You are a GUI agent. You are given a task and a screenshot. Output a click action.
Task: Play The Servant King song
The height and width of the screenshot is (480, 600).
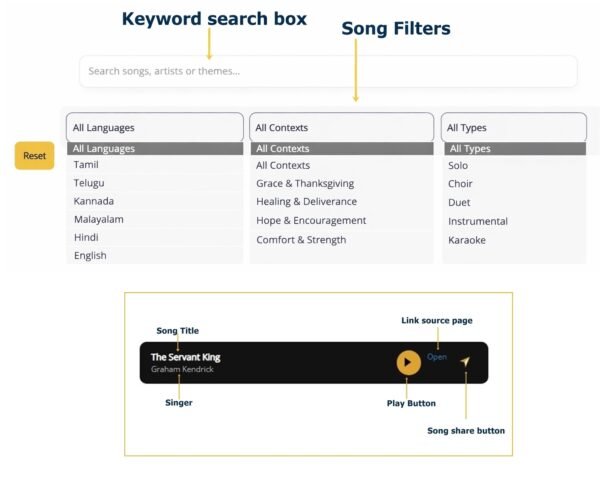point(408,362)
